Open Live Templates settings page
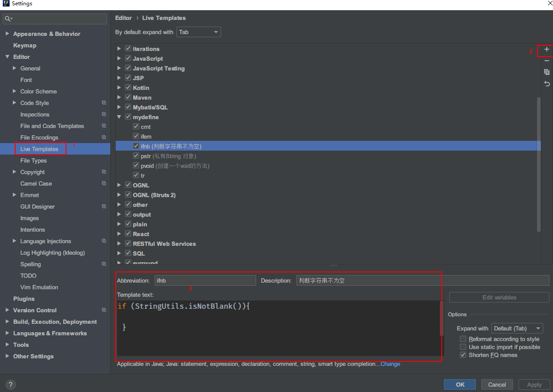This screenshot has width=553, height=392. click(x=39, y=149)
